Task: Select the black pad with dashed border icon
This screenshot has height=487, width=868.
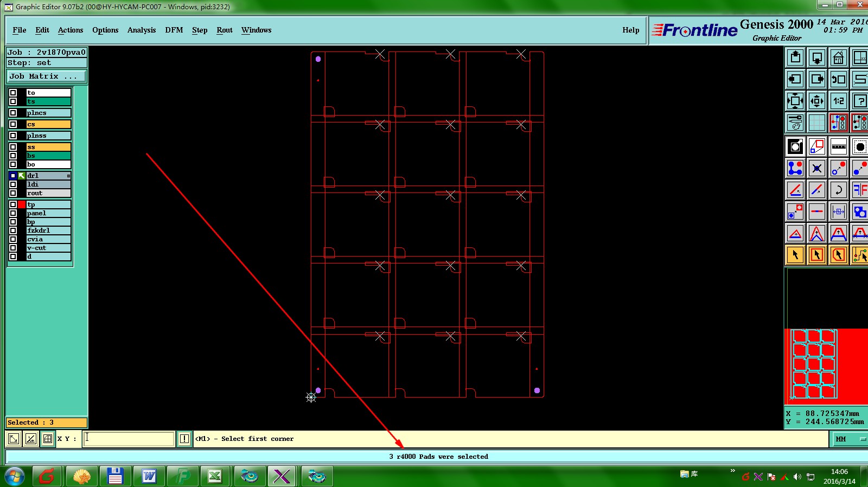Action: tap(860, 146)
